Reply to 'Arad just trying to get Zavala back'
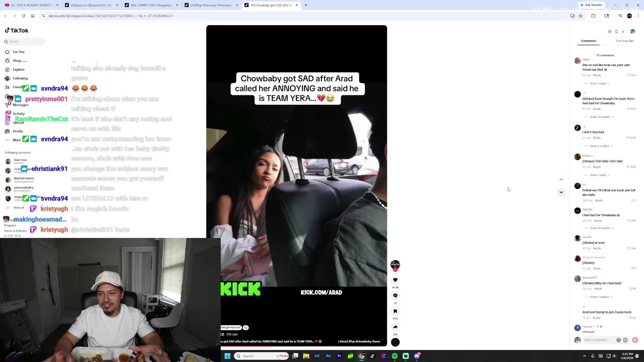644x362 pixels. pyautogui.click(x=597, y=318)
